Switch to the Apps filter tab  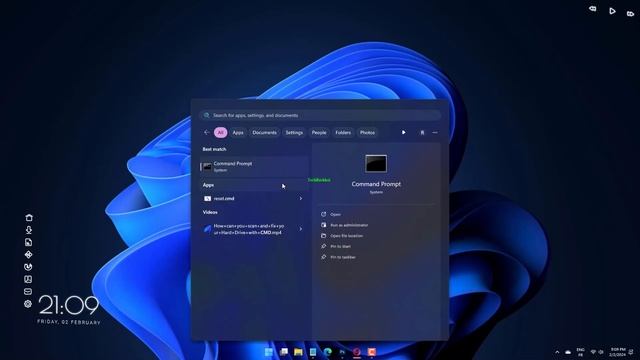pos(238,132)
